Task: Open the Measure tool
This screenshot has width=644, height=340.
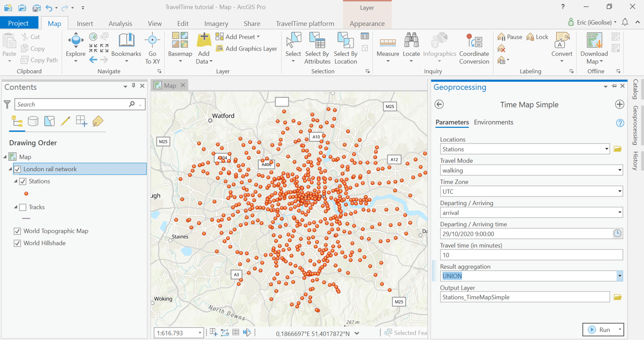Action: tap(388, 43)
